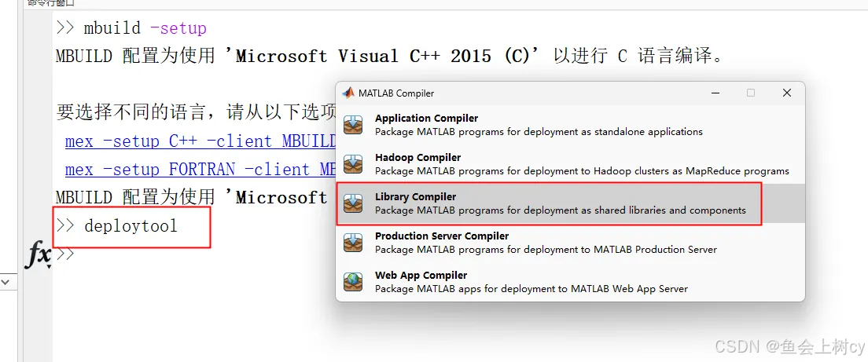Choose Library Compiler option
The width and height of the screenshot is (868, 362).
pyautogui.click(x=570, y=203)
